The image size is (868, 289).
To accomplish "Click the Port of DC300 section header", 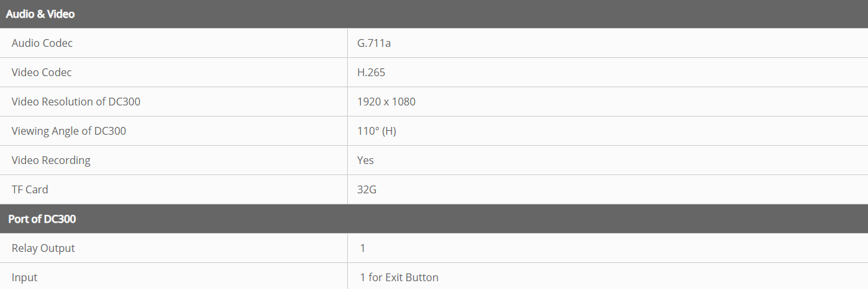I will 42,219.
